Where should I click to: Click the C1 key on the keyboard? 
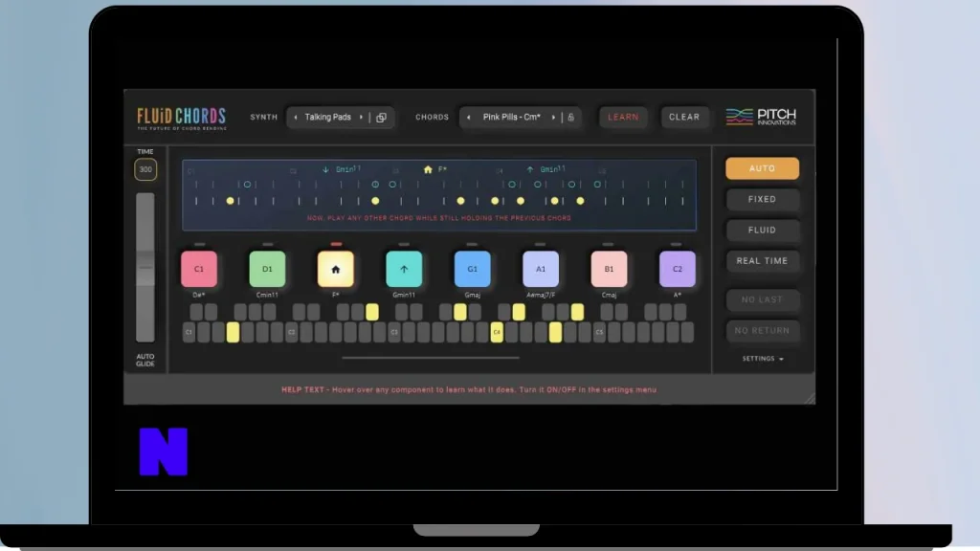(189, 332)
